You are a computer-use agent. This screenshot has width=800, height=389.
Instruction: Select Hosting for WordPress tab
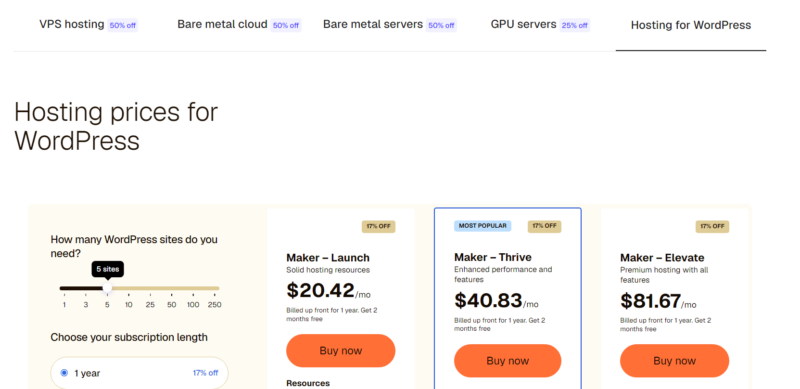(691, 25)
